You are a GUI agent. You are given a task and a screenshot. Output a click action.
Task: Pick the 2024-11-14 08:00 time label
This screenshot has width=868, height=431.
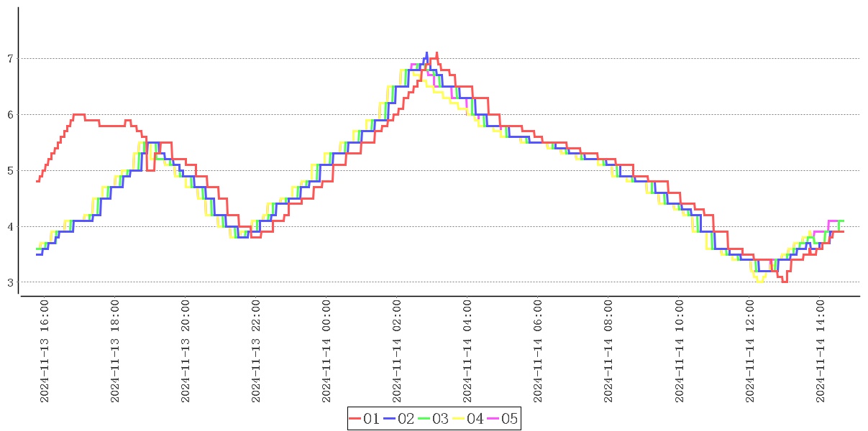coord(610,351)
